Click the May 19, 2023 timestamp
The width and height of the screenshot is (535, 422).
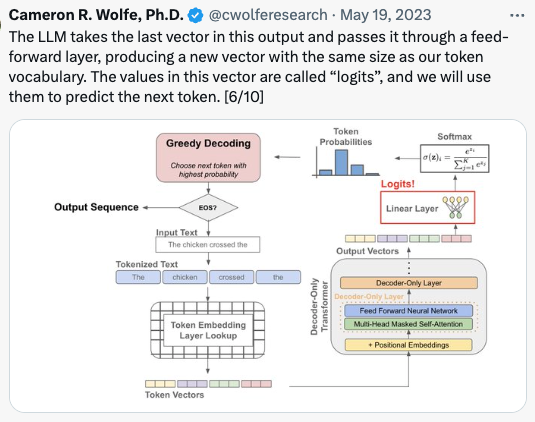(x=386, y=15)
